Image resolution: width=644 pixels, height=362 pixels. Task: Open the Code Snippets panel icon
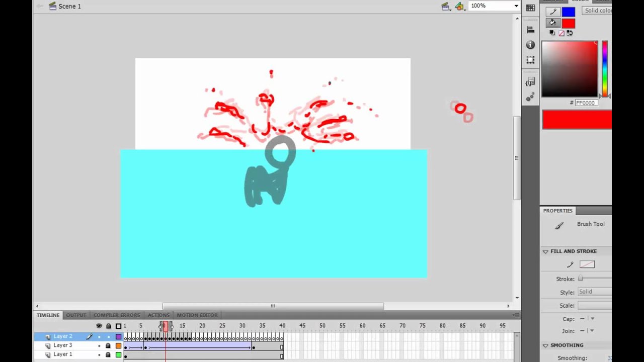530,82
